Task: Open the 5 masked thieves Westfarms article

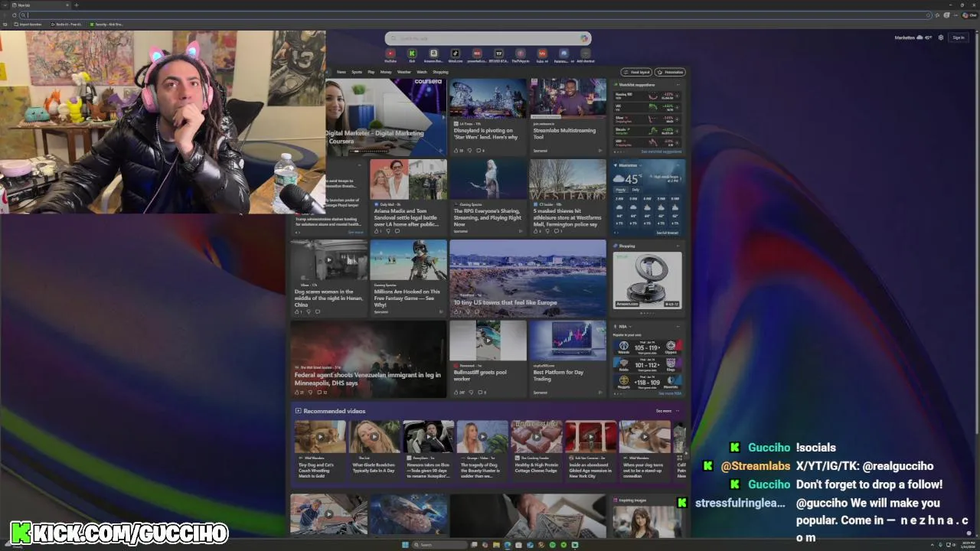Action: click(567, 197)
